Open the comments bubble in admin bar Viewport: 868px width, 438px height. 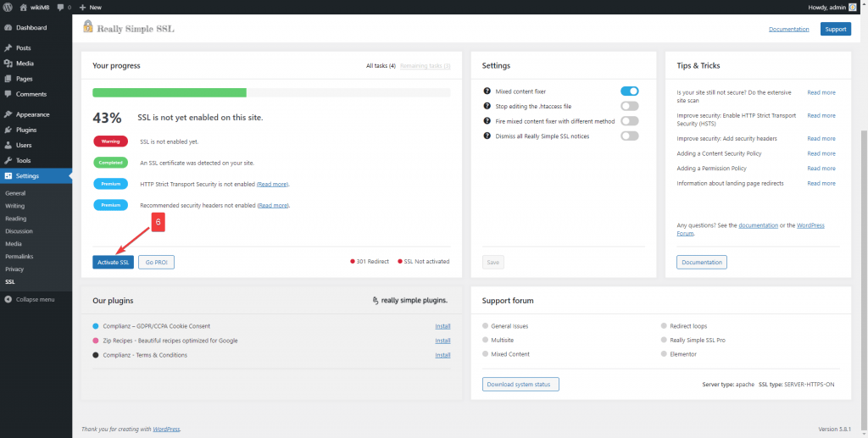click(x=60, y=7)
